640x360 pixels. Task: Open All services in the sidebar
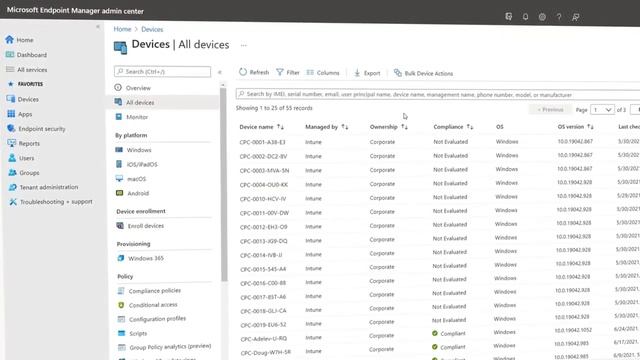27,70
